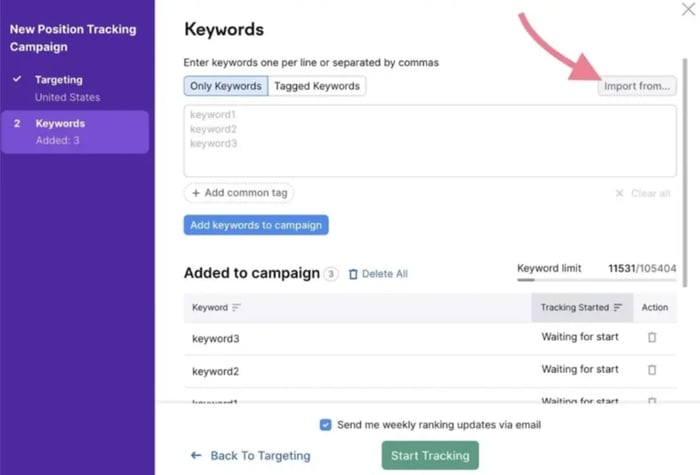Close the campaign dialog with the X
This screenshot has width=700, height=475.
(688, 8)
